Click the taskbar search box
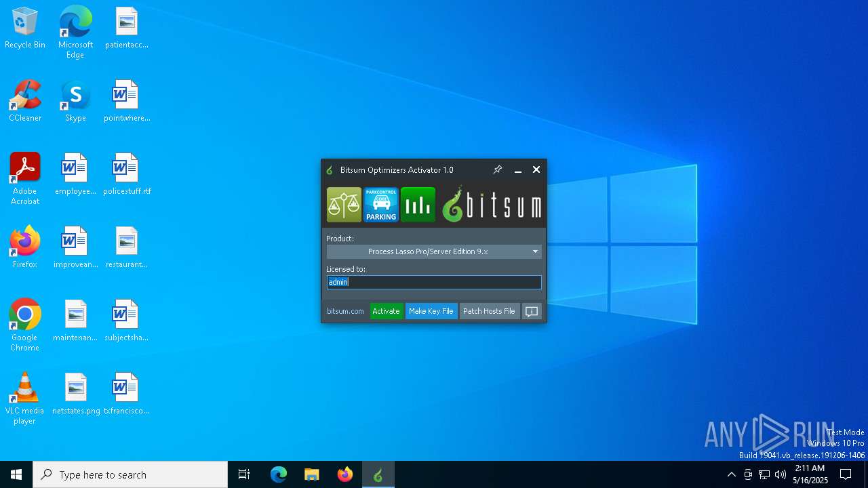Screen dimensions: 868x488 (130, 474)
